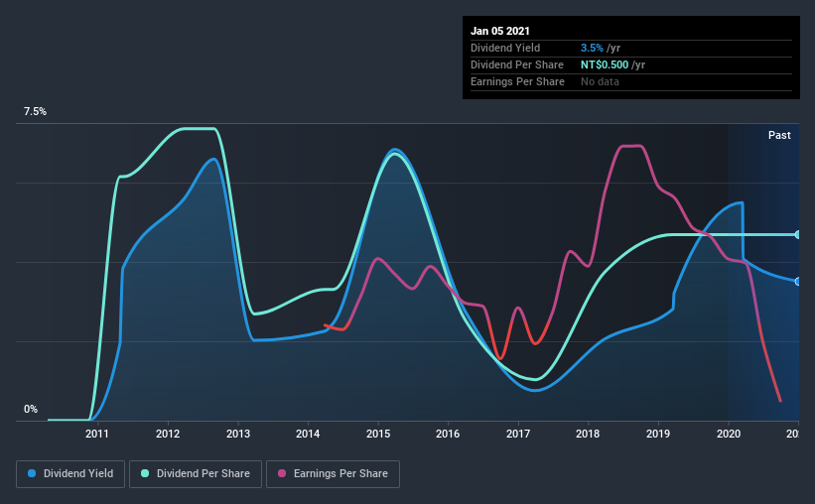Click the 3.5% dividend yield value
Viewport: 815px width, 504px height.
592,48
